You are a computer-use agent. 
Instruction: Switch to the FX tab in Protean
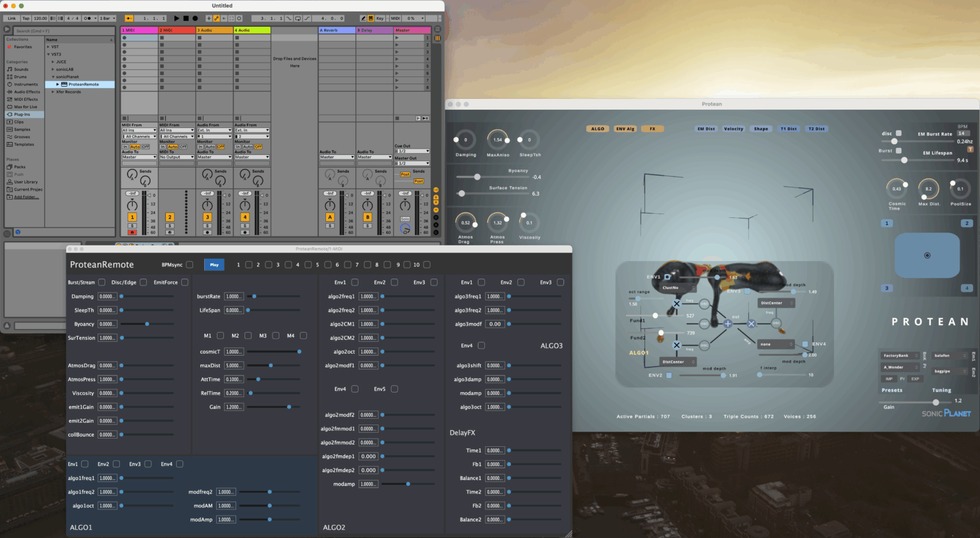click(x=652, y=129)
